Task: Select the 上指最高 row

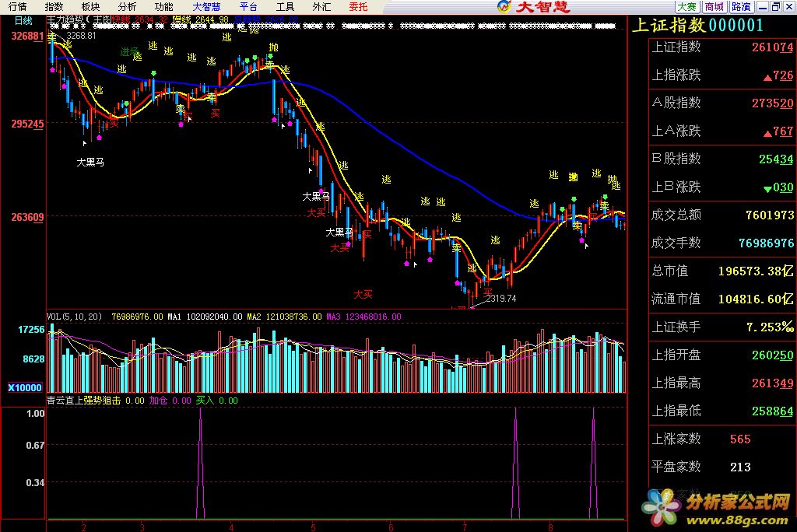Action: (722, 383)
